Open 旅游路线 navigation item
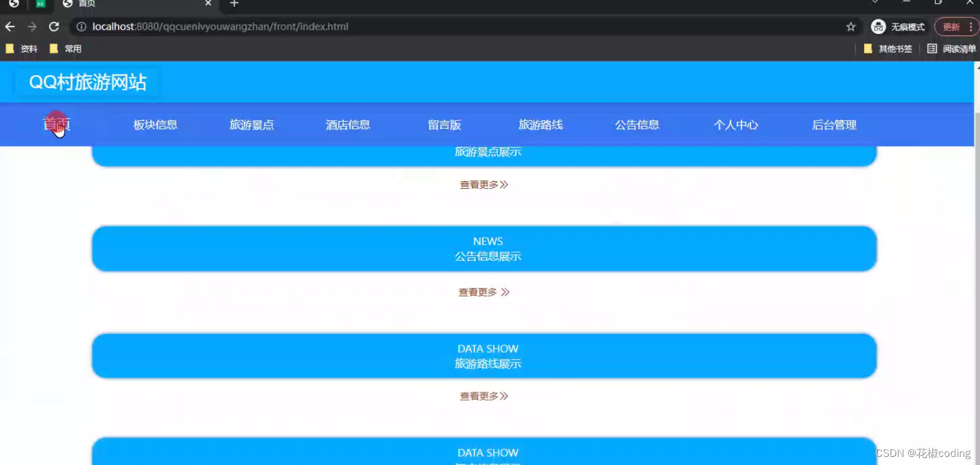 (x=541, y=125)
